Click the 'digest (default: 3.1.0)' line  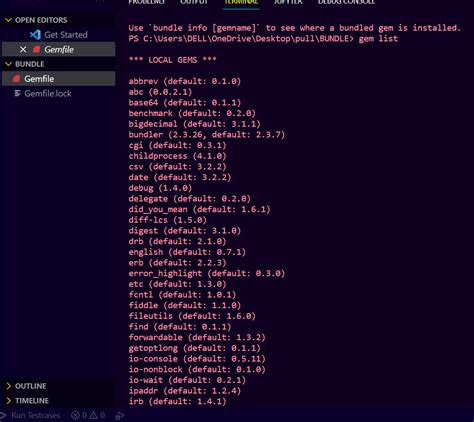click(185, 231)
